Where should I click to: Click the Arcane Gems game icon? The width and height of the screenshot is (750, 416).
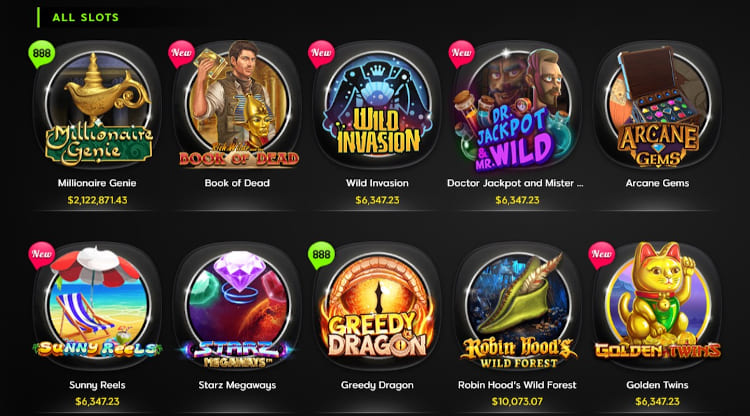coord(657,106)
